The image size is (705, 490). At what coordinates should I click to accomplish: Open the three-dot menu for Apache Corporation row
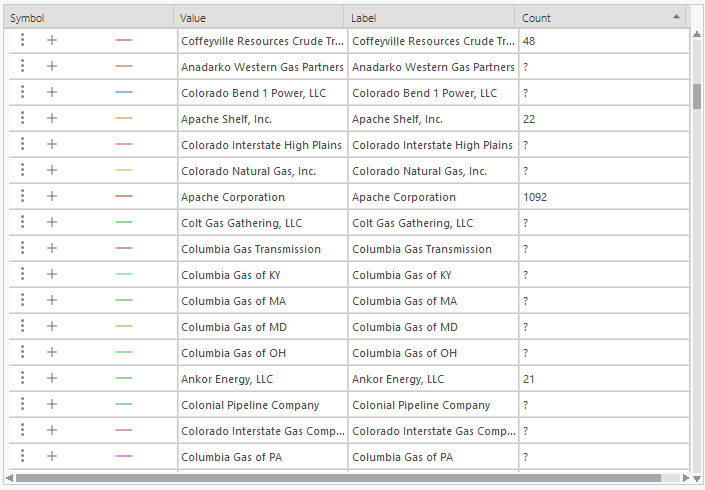[22, 196]
